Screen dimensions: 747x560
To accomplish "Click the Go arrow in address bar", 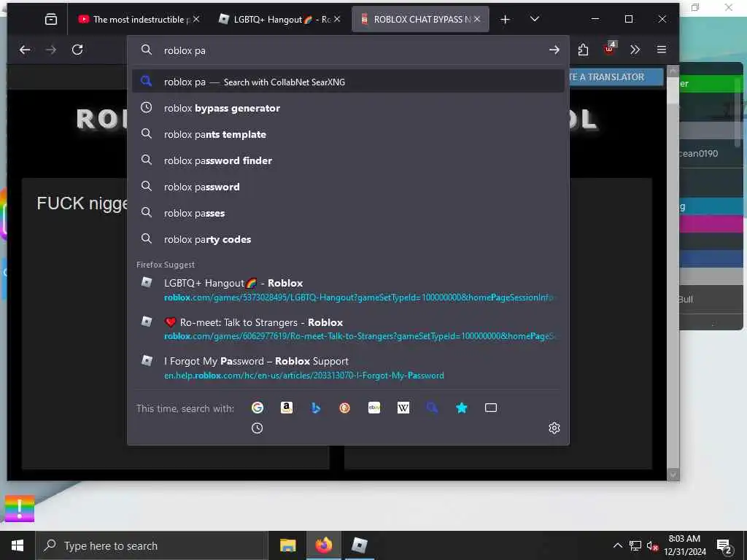I will (554, 50).
